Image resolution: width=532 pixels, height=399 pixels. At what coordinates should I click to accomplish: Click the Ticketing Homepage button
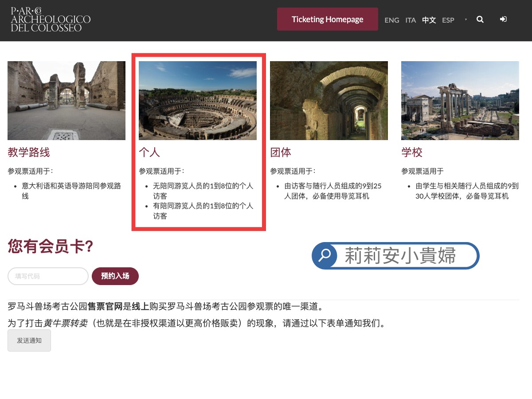pyautogui.click(x=327, y=19)
